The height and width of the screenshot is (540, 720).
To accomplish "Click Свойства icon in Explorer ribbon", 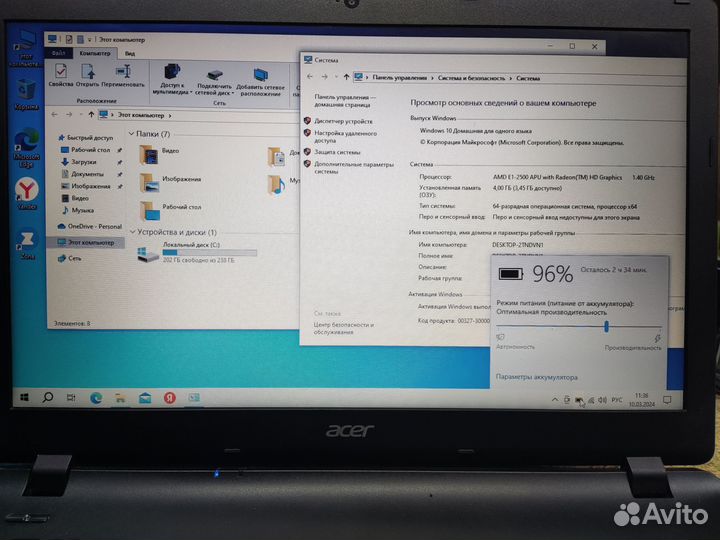I will (x=61, y=75).
